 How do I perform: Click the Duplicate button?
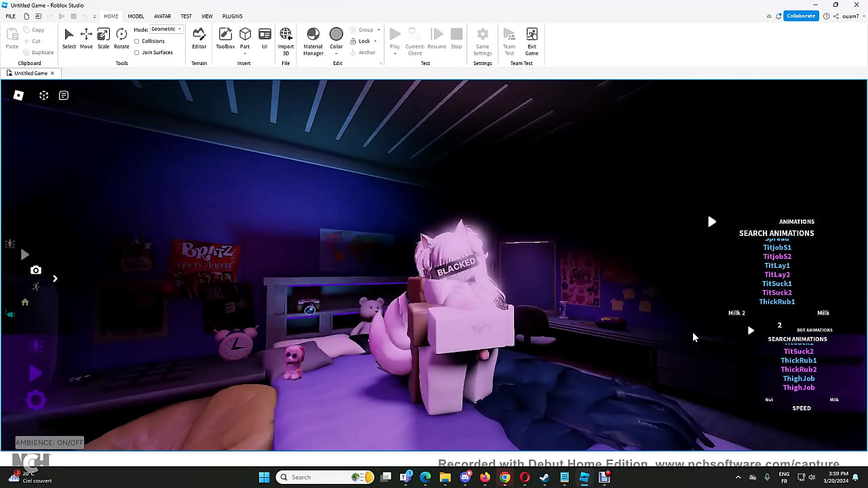(38, 52)
